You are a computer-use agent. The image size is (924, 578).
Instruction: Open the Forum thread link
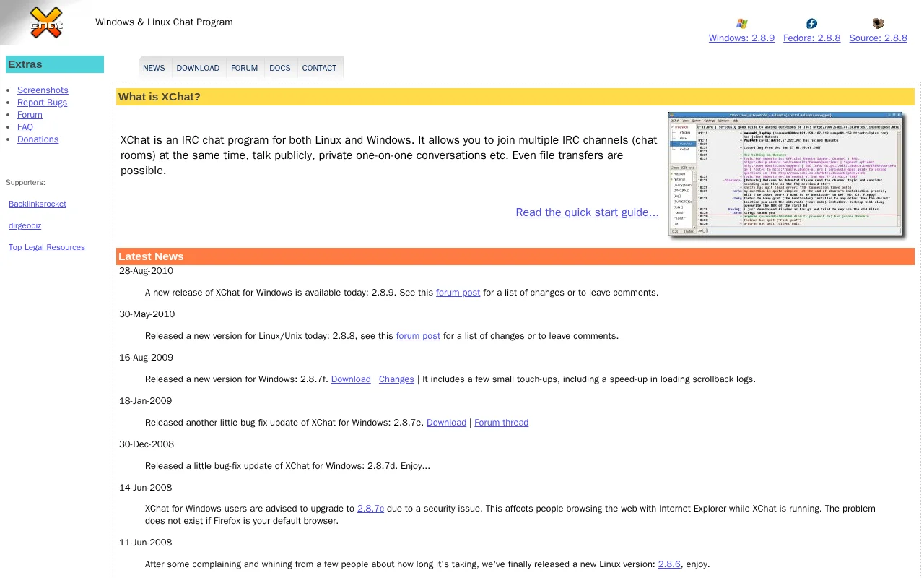point(501,423)
